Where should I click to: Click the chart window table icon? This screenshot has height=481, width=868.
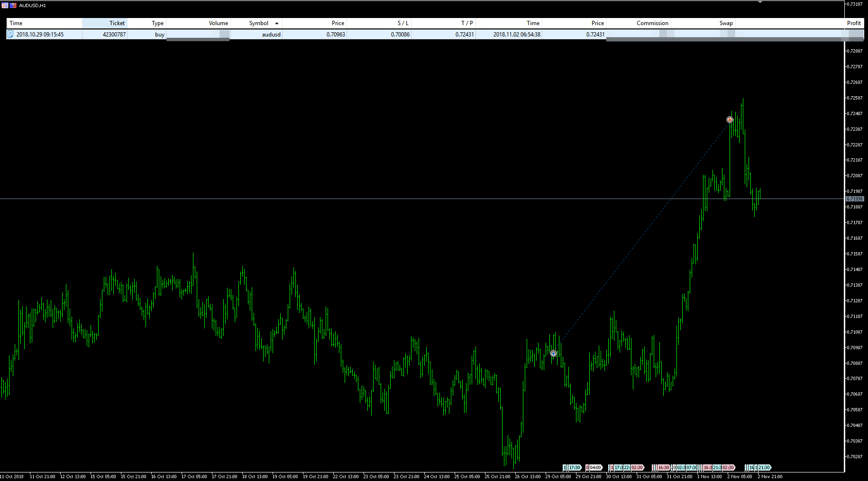5,5
